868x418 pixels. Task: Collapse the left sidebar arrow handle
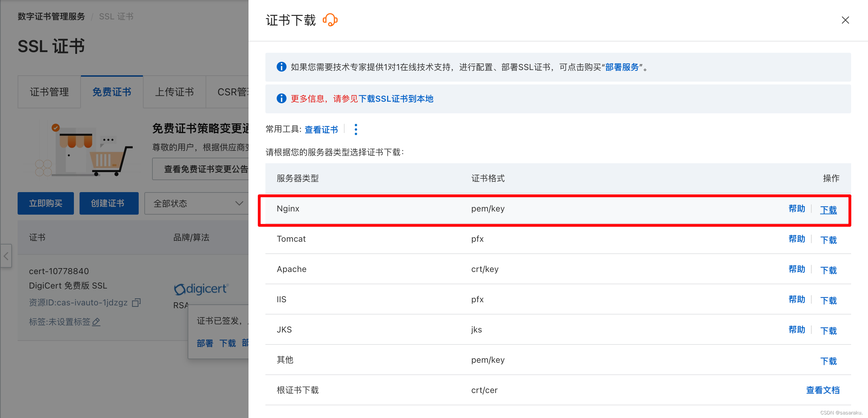click(6, 256)
